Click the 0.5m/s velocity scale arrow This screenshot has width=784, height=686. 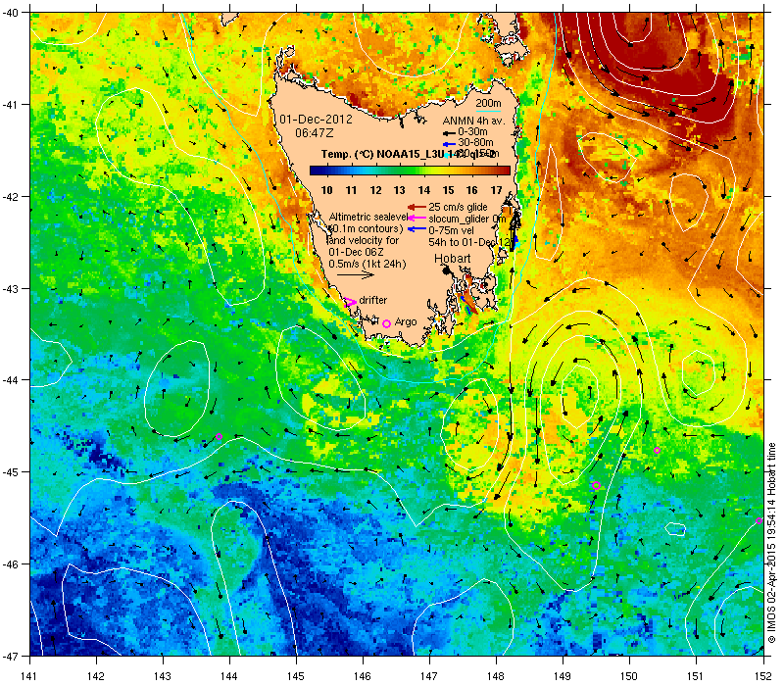tap(356, 275)
